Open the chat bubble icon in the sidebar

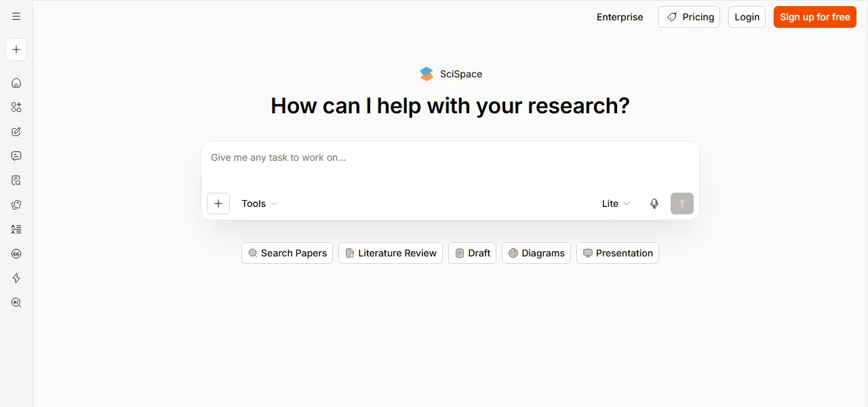(16, 156)
